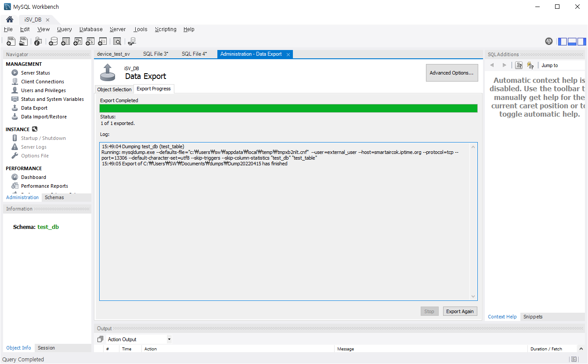Image resolution: width=588 pixels, height=364 pixels.
Task: Open the Query menu
Action: tap(65, 29)
